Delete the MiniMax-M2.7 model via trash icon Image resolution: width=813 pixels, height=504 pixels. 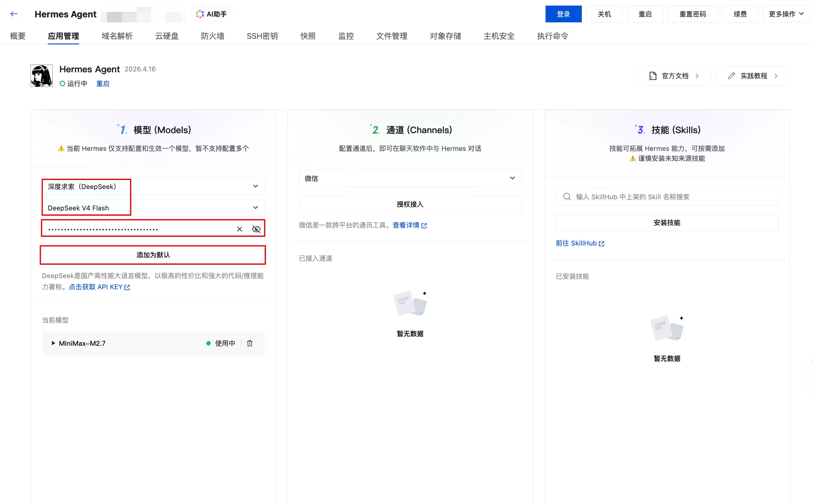tap(249, 343)
